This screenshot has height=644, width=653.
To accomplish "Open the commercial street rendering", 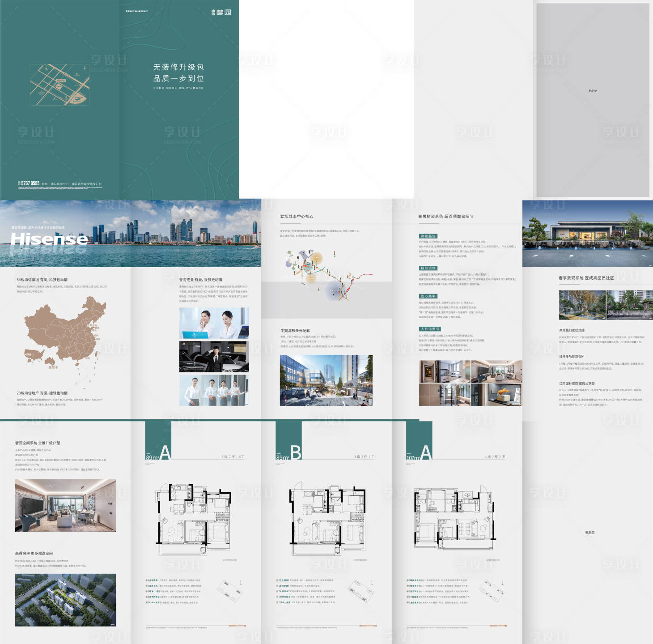I will (x=326, y=380).
